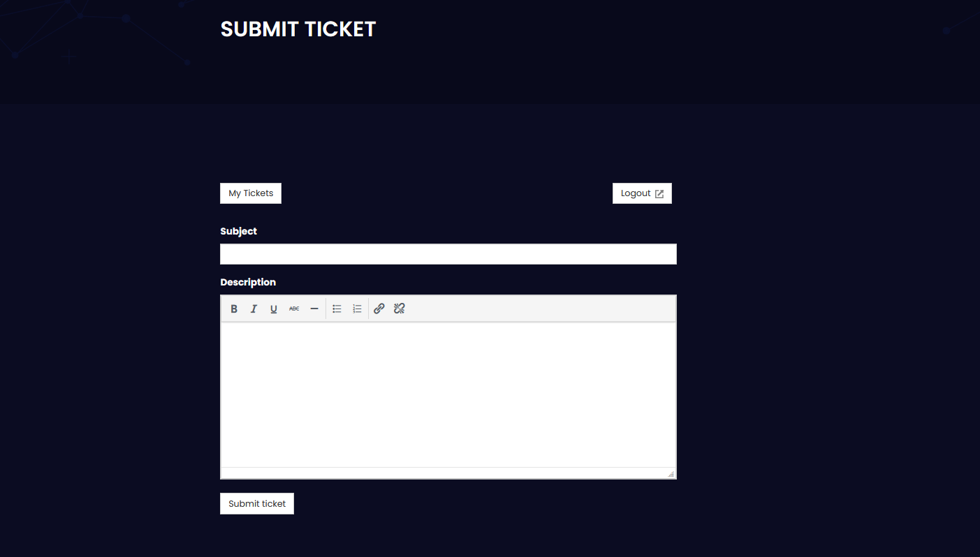Screen dimensions: 980x557
Task: Toggle italic formatting
Action: [x=254, y=308]
